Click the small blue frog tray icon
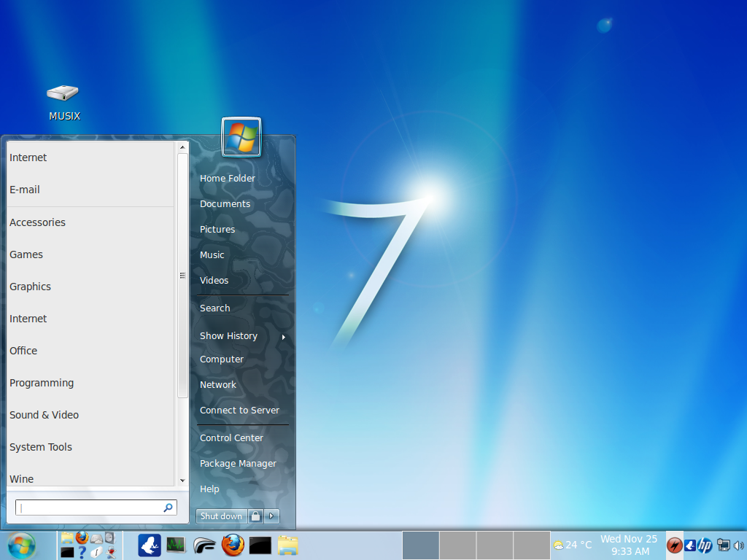747x560 pixels. coord(690,545)
